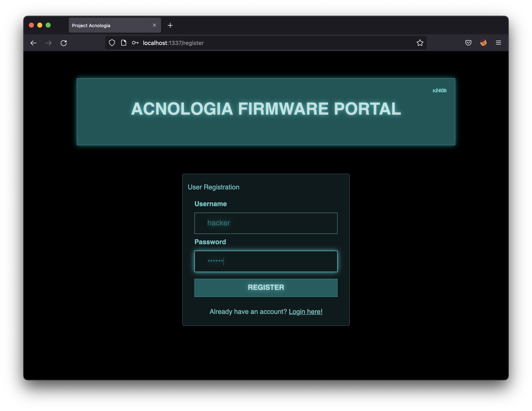Bookmark this page with the star

pyautogui.click(x=420, y=43)
